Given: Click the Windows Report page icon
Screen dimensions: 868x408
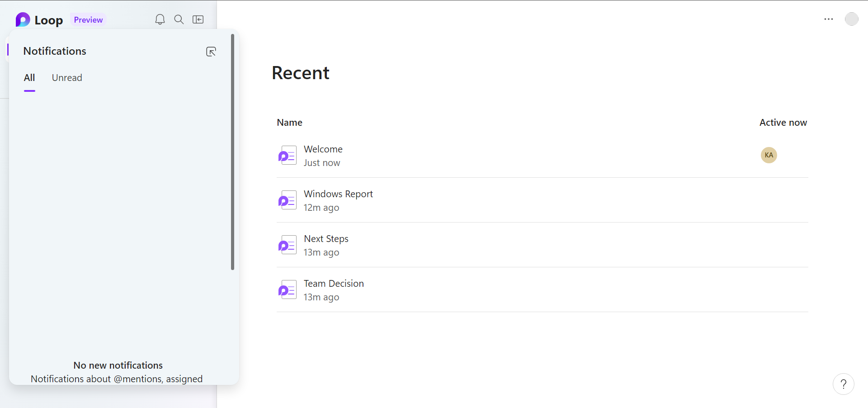Looking at the screenshot, I should (288, 200).
